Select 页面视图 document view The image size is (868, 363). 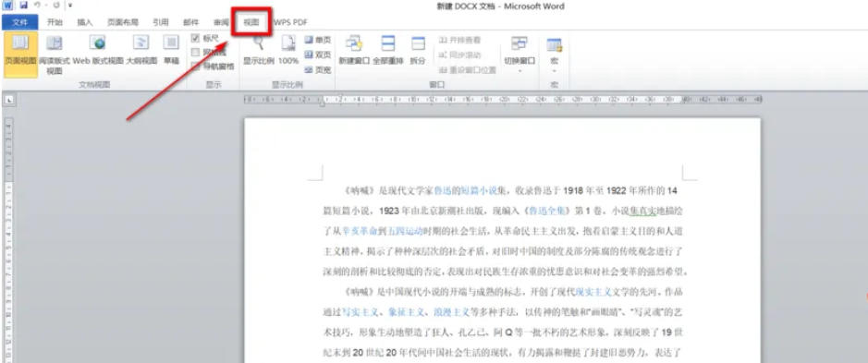pos(20,54)
